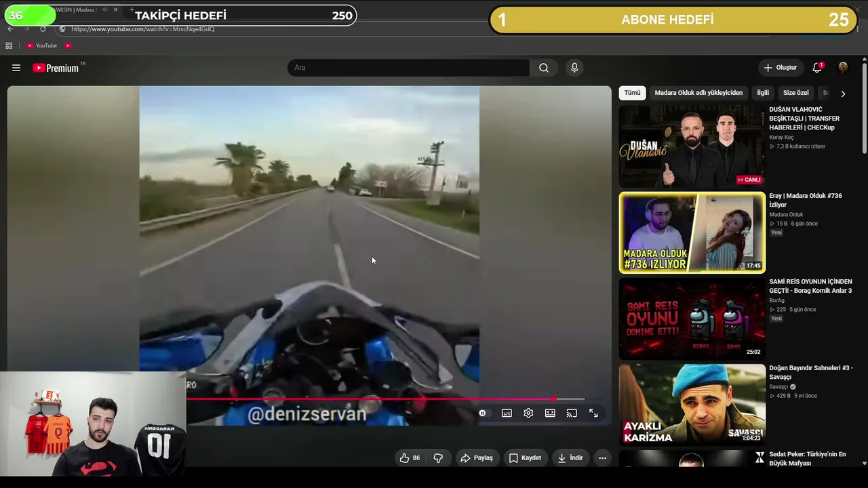Select the Tümü filter chip

pyautogui.click(x=632, y=93)
